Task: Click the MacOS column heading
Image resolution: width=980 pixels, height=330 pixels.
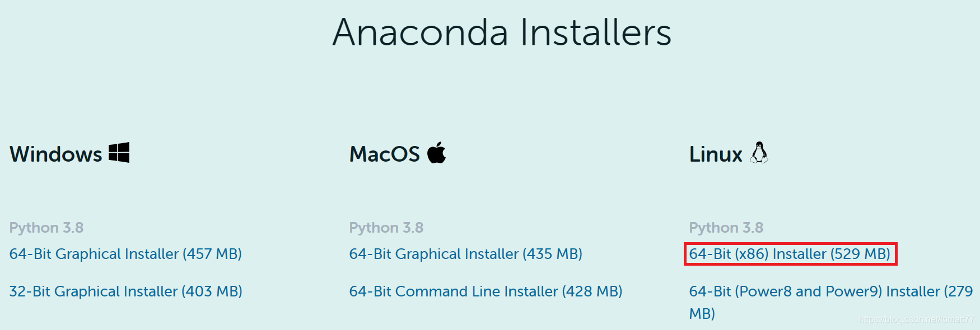Action: pyautogui.click(x=384, y=154)
